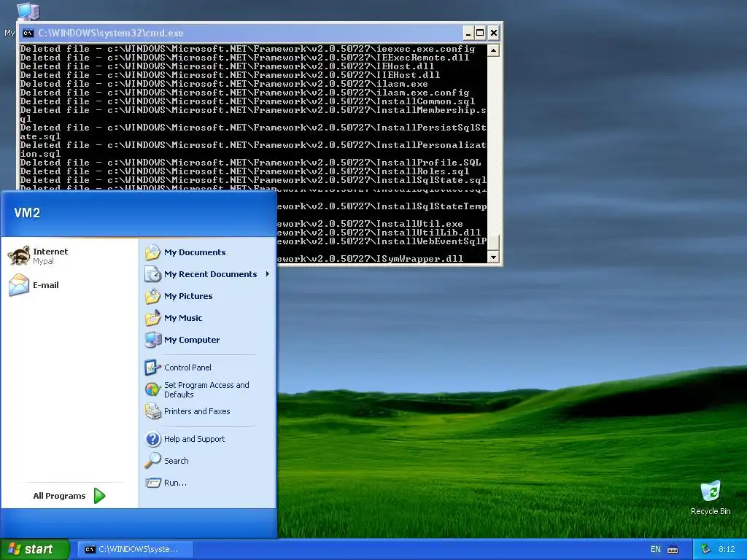Switch to cmd.exe taskbar button
This screenshot has width=747, height=560.
coord(135,549)
